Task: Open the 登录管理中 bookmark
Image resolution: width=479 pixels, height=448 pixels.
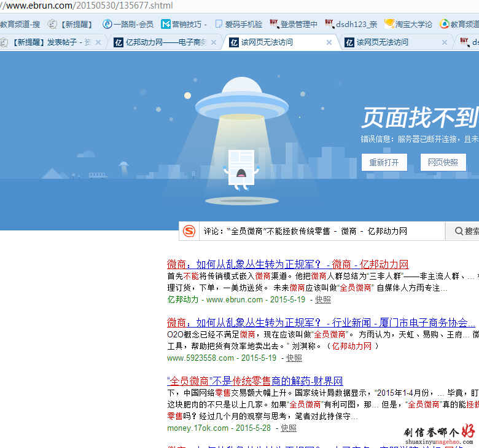Action: tap(294, 24)
